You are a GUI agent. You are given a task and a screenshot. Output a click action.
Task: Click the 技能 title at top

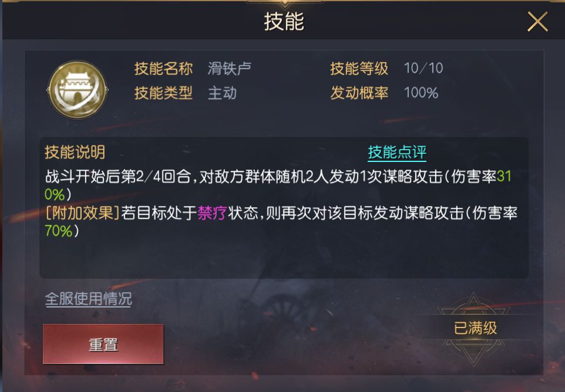(284, 22)
